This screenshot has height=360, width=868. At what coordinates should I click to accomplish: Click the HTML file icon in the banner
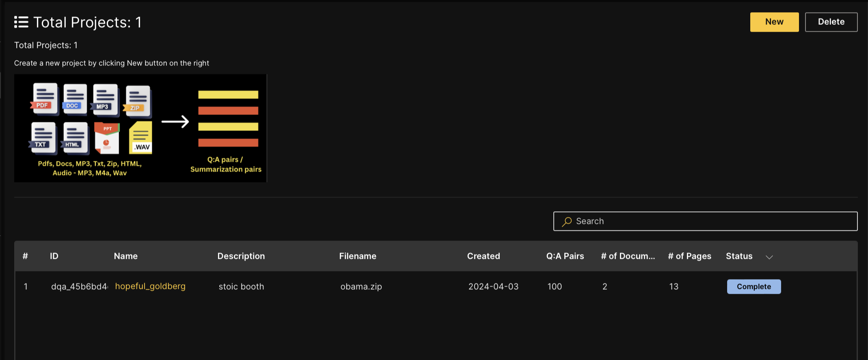75,138
